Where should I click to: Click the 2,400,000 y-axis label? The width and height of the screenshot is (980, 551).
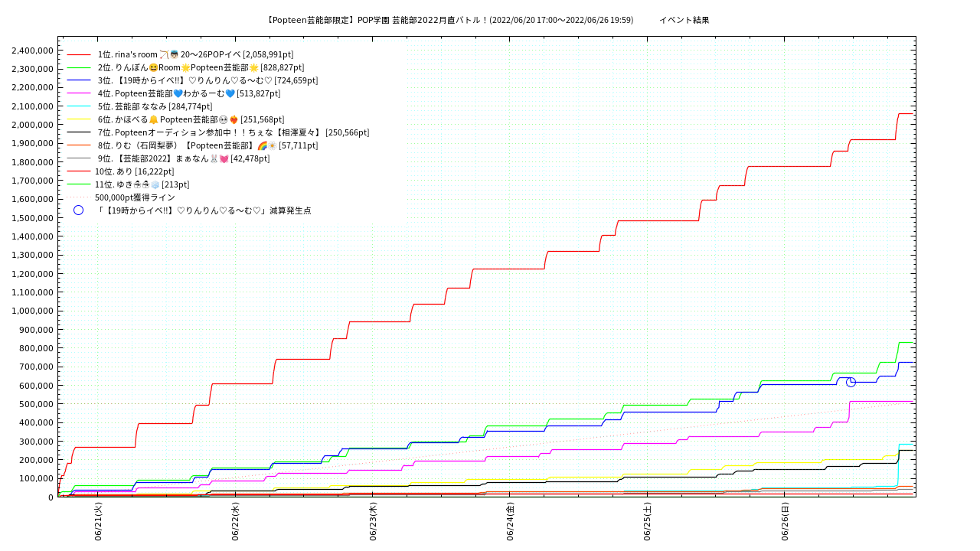point(32,51)
